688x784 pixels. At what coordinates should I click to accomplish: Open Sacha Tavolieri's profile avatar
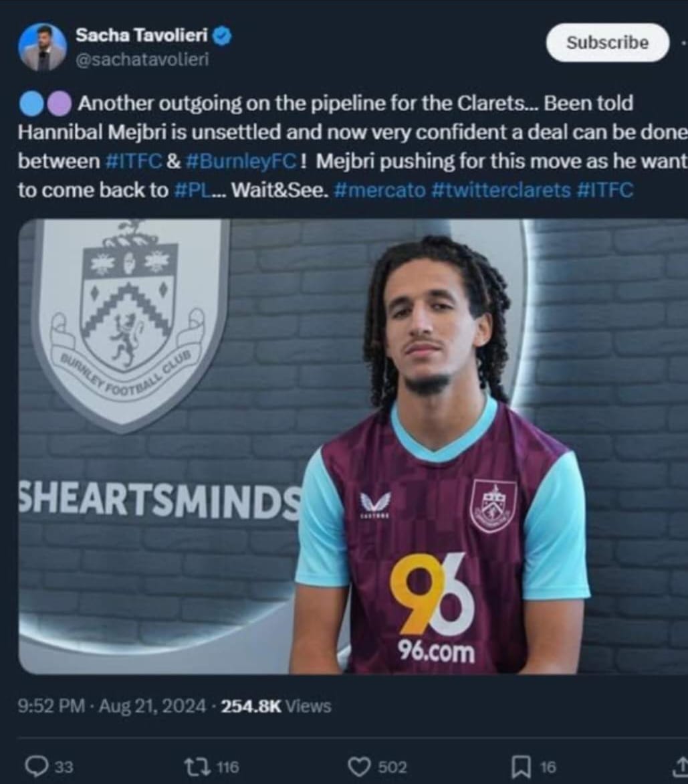click(x=43, y=47)
